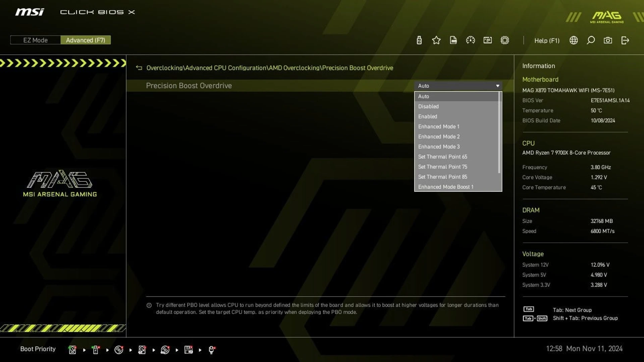Open the board explorer panel icon

[x=487, y=40]
